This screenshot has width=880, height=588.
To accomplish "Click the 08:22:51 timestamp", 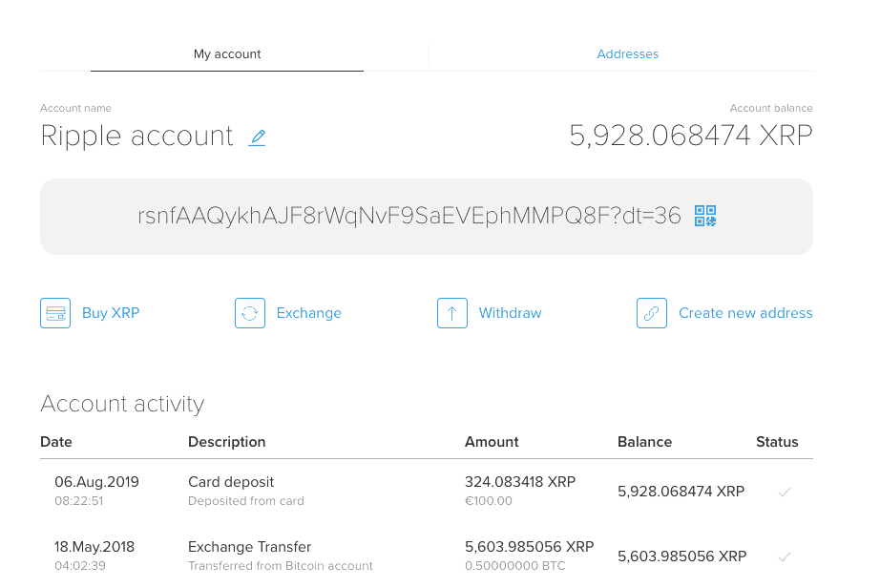I will click(x=78, y=501).
